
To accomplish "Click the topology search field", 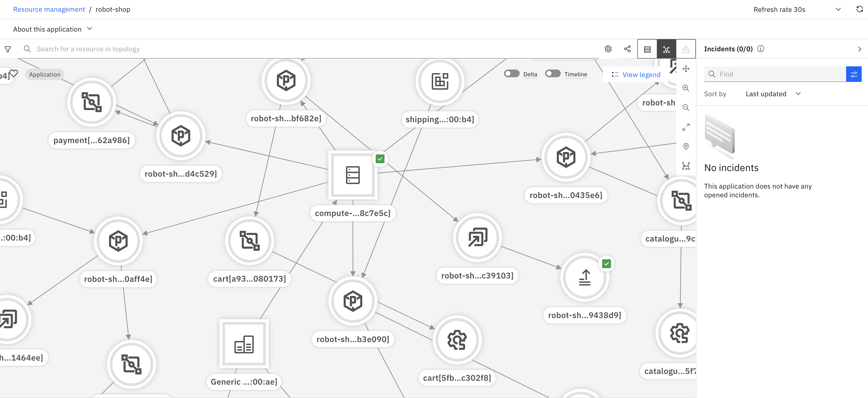I will click(x=310, y=49).
